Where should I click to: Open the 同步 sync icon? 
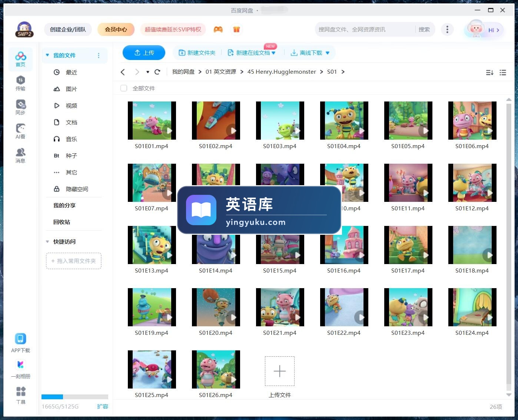20,107
